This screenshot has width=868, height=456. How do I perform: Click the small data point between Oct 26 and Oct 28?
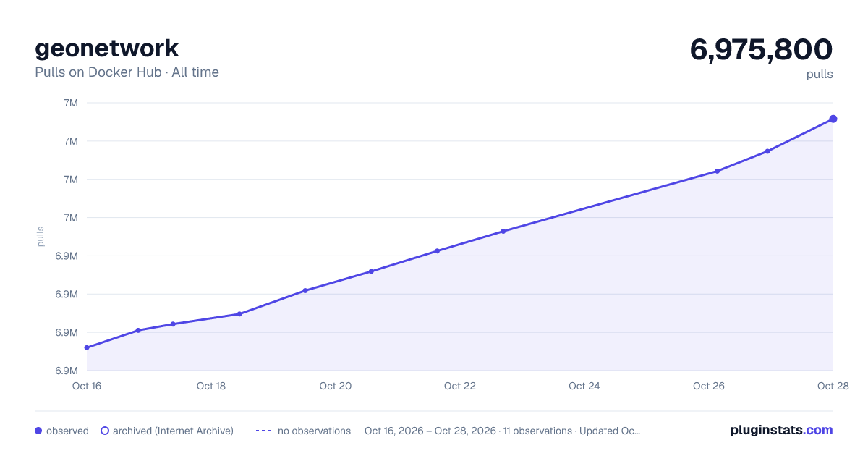pyautogui.click(x=767, y=151)
